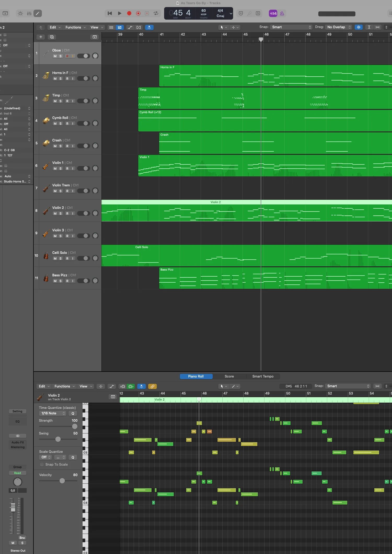Select the Bass Pizz track icon

(46, 278)
